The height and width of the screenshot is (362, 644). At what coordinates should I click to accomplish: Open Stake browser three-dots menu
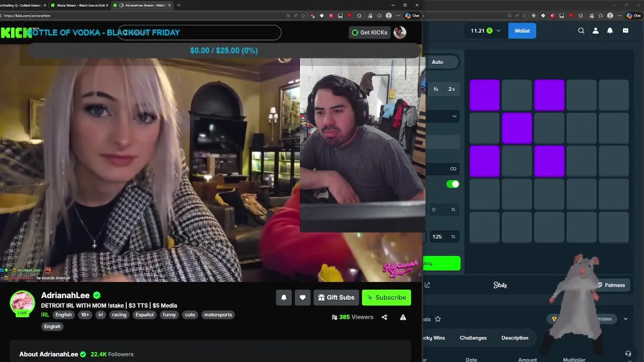tap(619, 16)
